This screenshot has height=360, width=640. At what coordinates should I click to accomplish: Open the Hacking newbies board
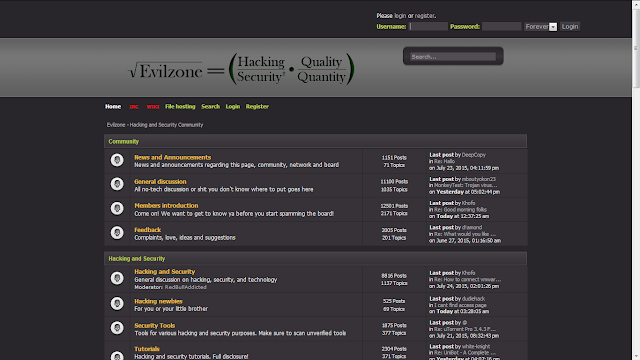click(158, 301)
